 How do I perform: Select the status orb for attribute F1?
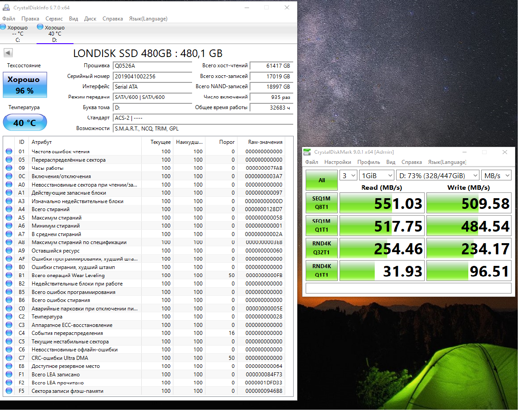9,374
